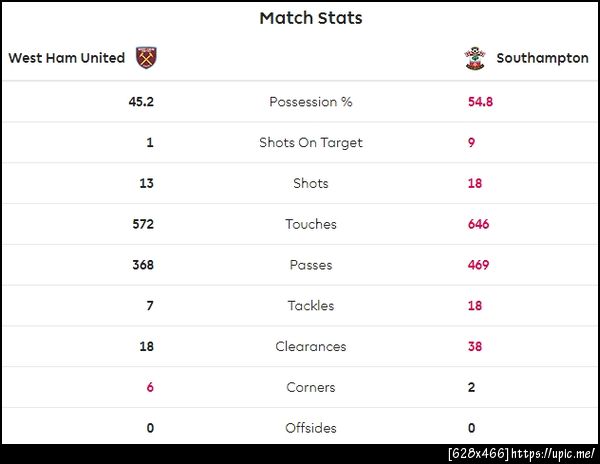Select the Southampton team name
The height and width of the screenshot is (464, 600).
[542, 58]
